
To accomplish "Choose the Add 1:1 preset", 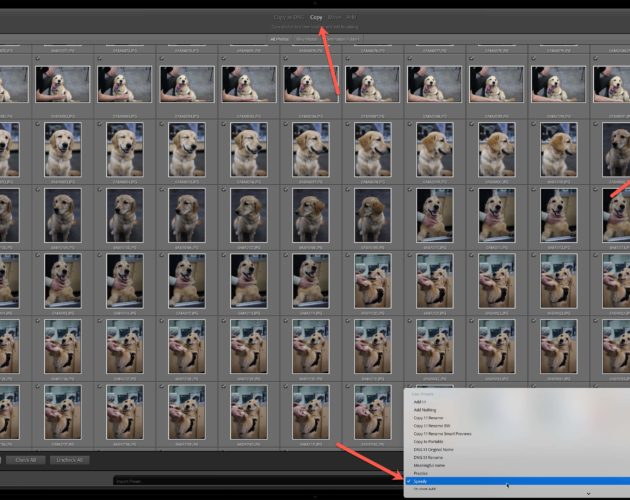I will (419, 402).
